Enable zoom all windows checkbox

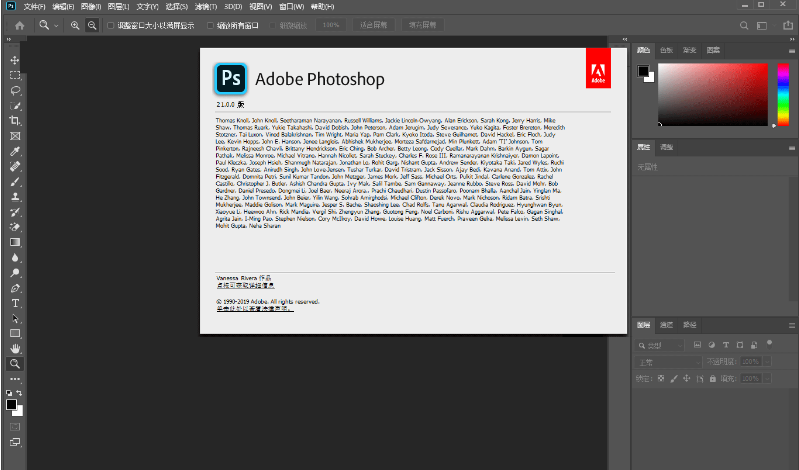[210, 25]
